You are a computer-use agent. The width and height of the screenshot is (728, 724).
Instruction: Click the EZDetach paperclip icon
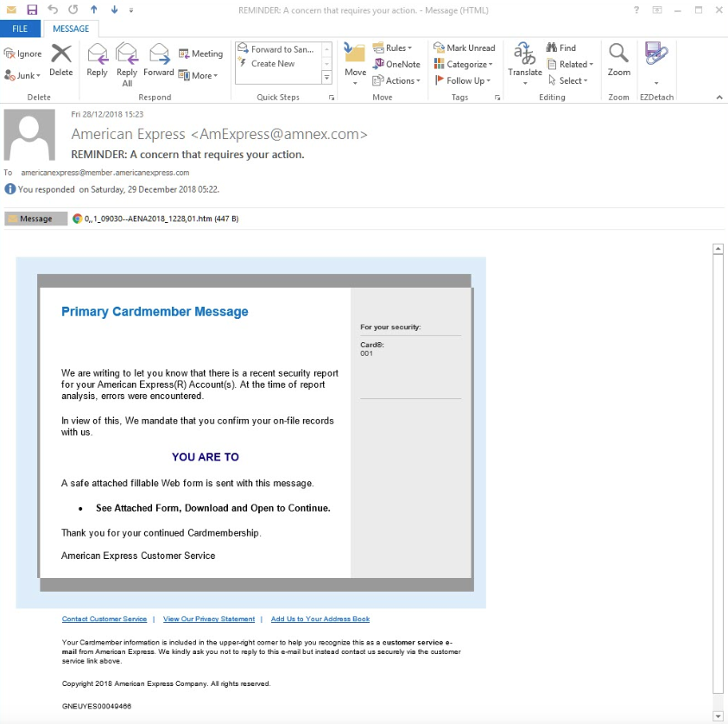pyautogui.click(x=656, y=54)
